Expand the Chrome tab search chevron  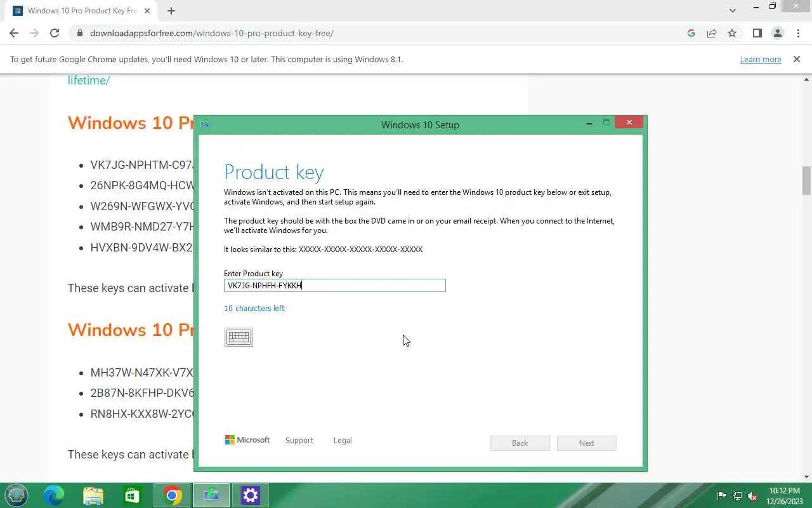[x=733, y=11]
